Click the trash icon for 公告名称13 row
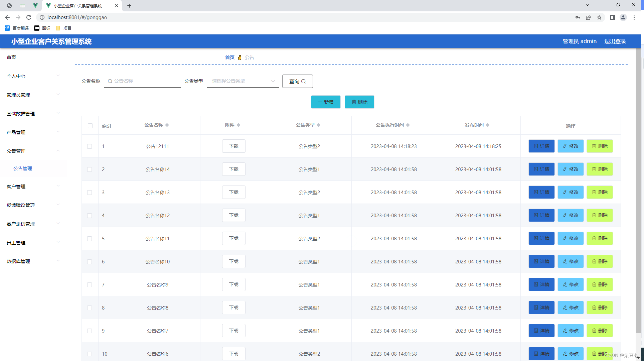 click(x=594, y=192)
